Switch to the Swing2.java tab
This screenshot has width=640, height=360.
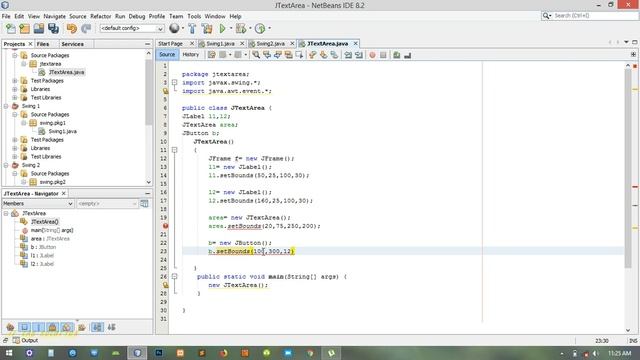271,44
